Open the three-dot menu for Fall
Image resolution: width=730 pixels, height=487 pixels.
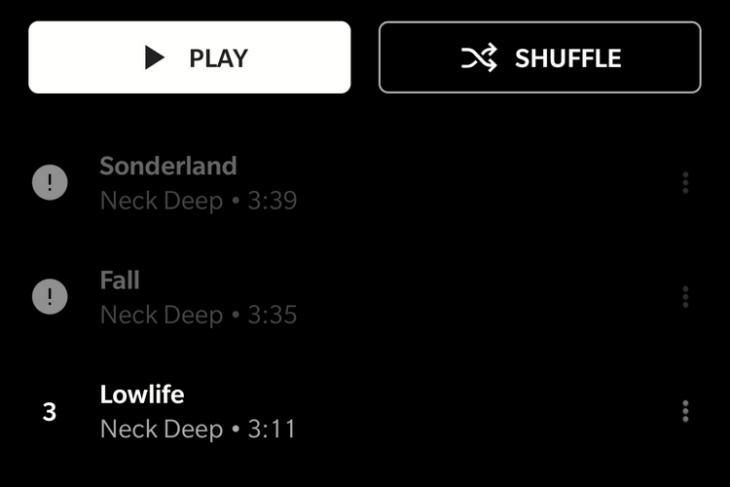[685, 297]
